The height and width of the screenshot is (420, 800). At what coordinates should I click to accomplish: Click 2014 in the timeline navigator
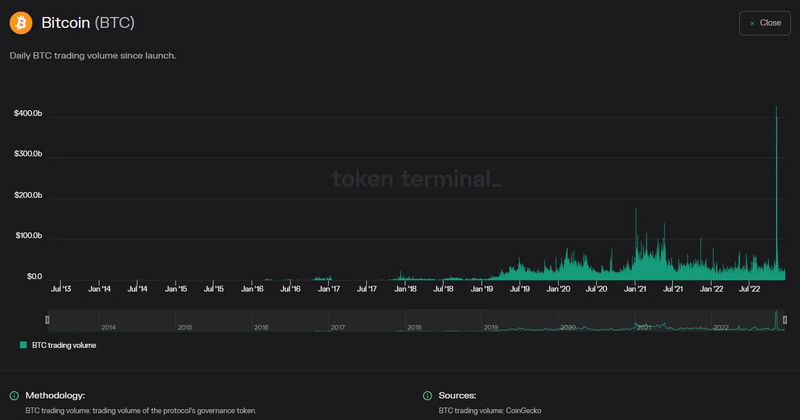[x=108, y=327]
